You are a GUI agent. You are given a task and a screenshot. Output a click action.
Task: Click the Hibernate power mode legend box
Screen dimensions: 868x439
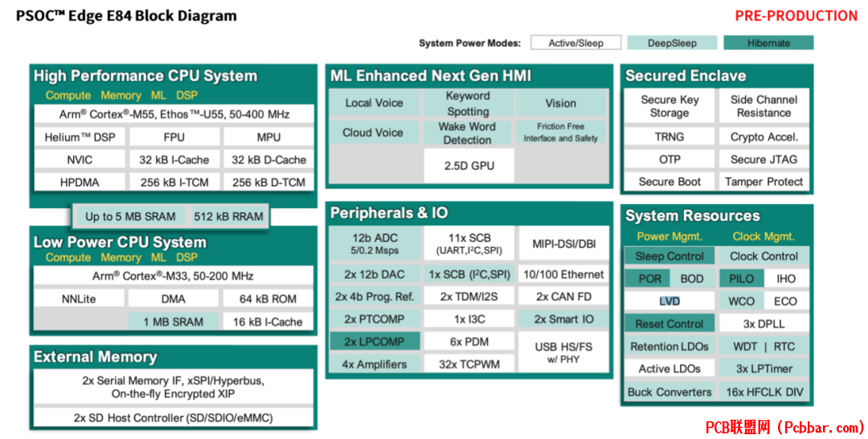(768, 43)
